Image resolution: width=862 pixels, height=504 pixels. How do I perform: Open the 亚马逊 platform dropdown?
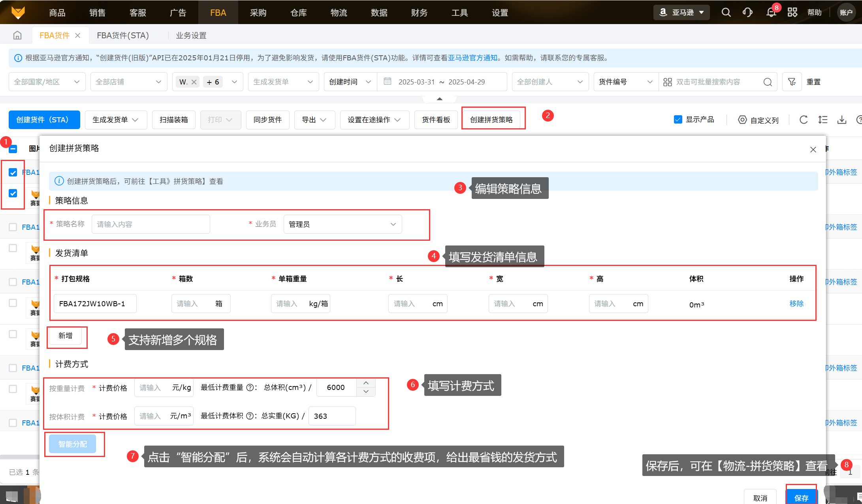tap(681, 12)
